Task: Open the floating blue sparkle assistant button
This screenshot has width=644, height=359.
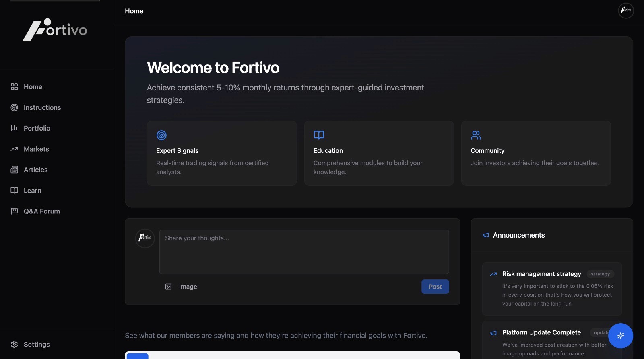Action: point(620,336)
